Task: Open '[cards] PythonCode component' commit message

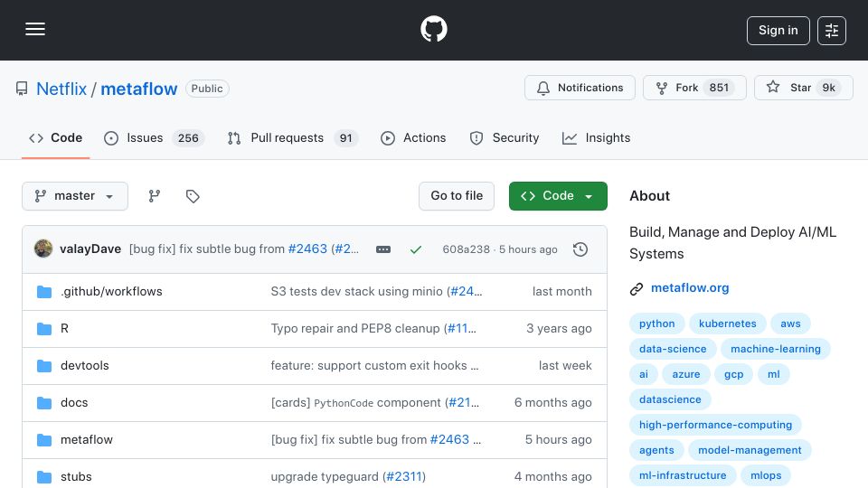Action: (356, 403)
